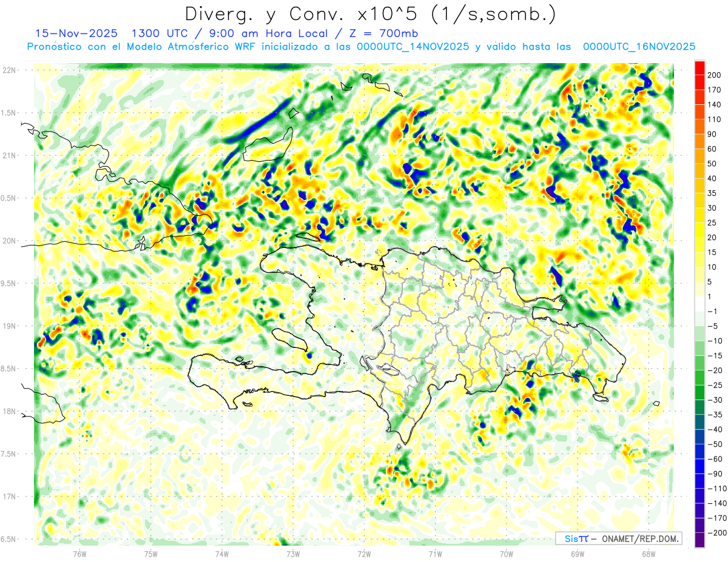This screenshot has height=562, width=728.
Task: Click the '-20' colorbar label
Action: pos(715,370)
